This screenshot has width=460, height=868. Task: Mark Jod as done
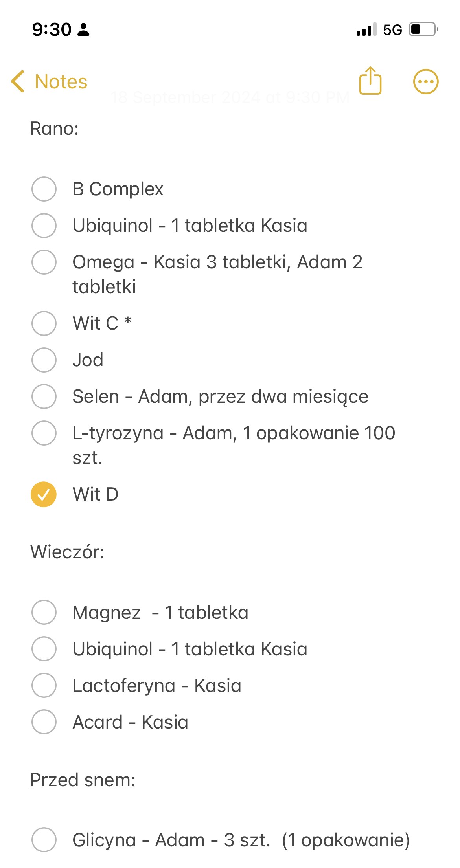coord(44,360)
